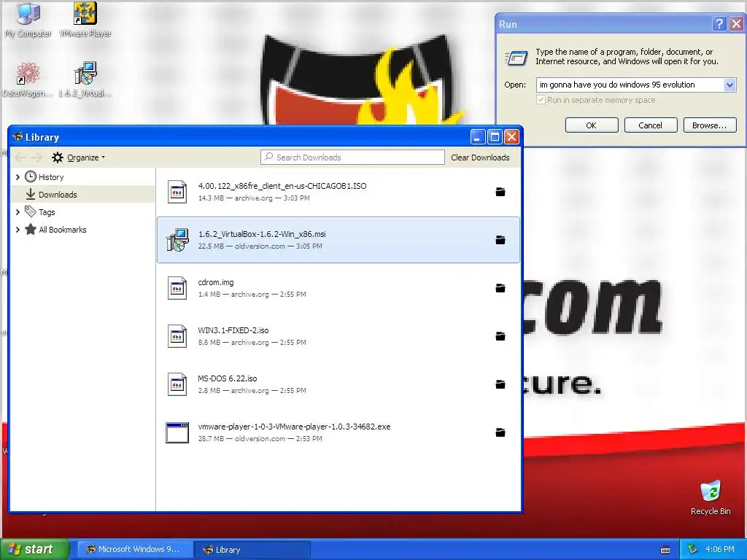Click the vmware-player exe file icon
This screenshot has width=747, height=560.
point(177,432)
